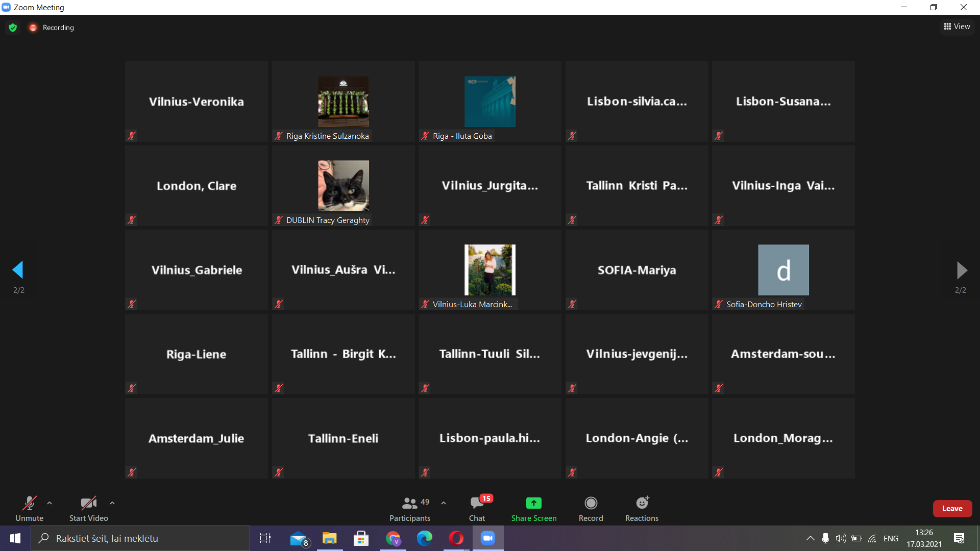The width and height of the screenshot is (980, 551).
Task: Expand audio options arrow next to Unmute
Action: pos(50,503)
